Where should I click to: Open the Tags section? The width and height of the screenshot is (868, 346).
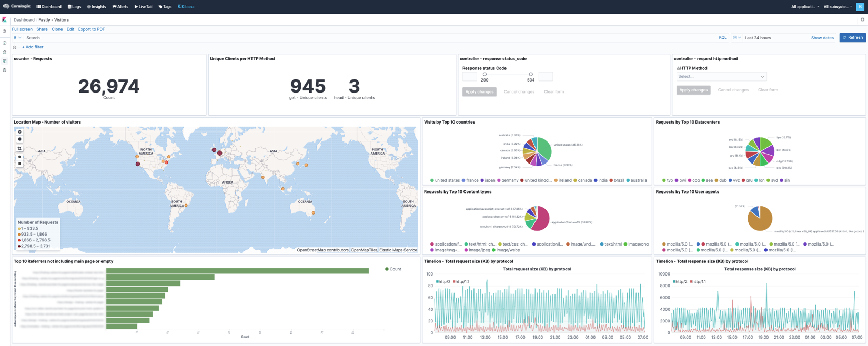coord(165,7)
